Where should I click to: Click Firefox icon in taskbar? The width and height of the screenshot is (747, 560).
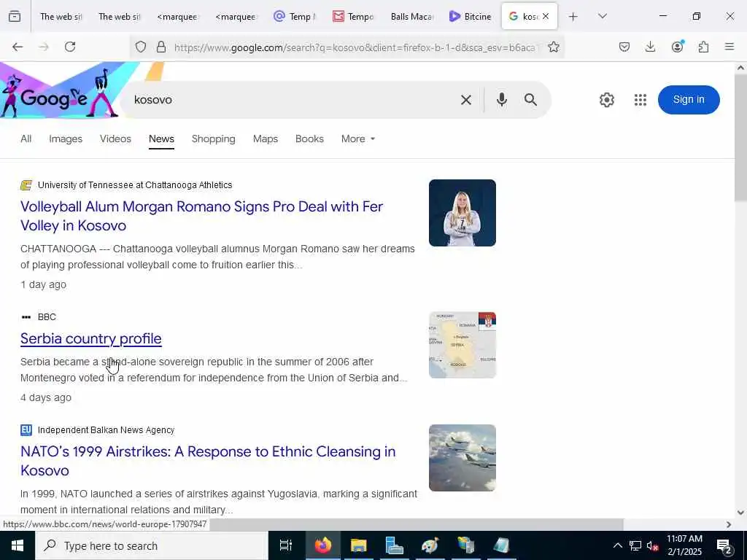click(x=323, y=545)
